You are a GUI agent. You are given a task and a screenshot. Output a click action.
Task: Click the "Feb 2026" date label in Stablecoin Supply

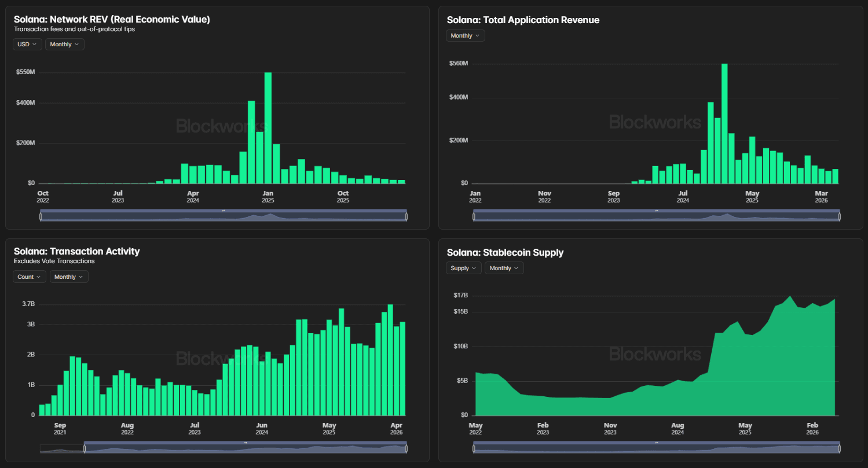pos(812,429)
